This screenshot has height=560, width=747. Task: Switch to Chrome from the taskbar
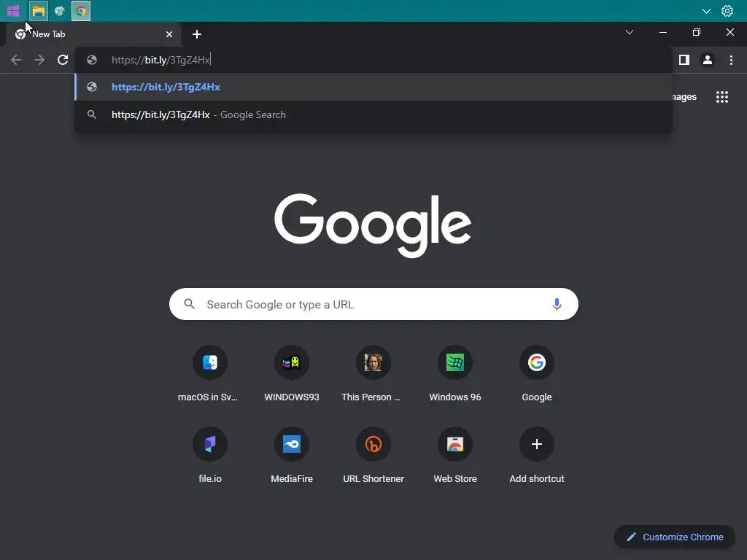(x=81, y=11)
